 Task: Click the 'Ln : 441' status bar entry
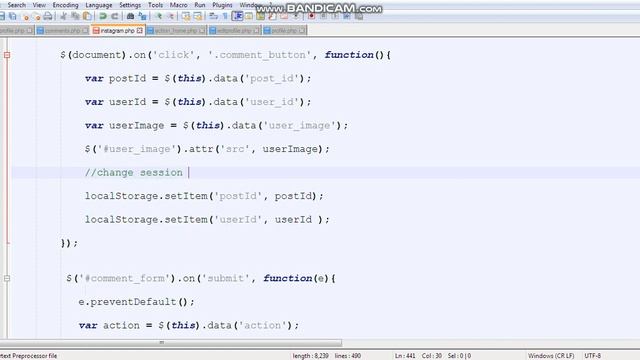click(x=405, y=356)
